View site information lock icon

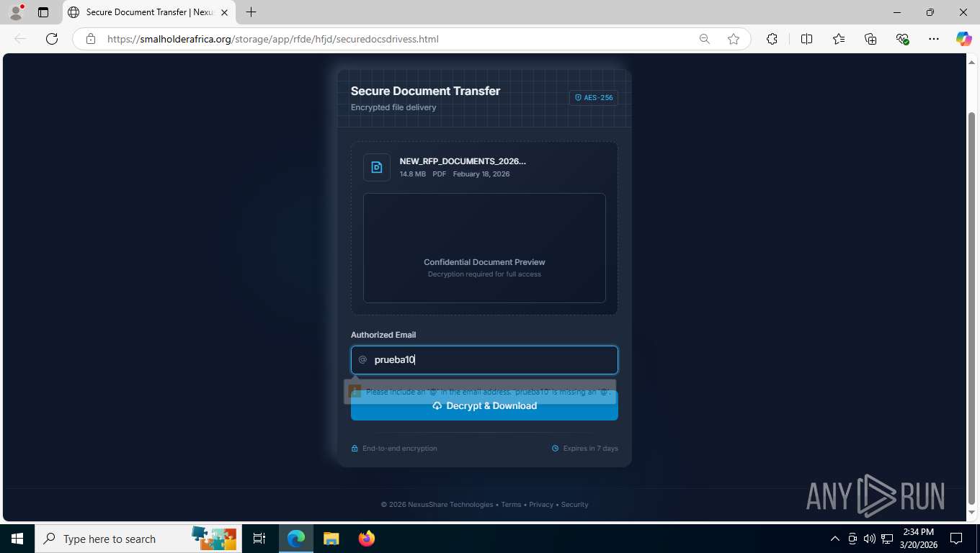(x=91, y=39)
